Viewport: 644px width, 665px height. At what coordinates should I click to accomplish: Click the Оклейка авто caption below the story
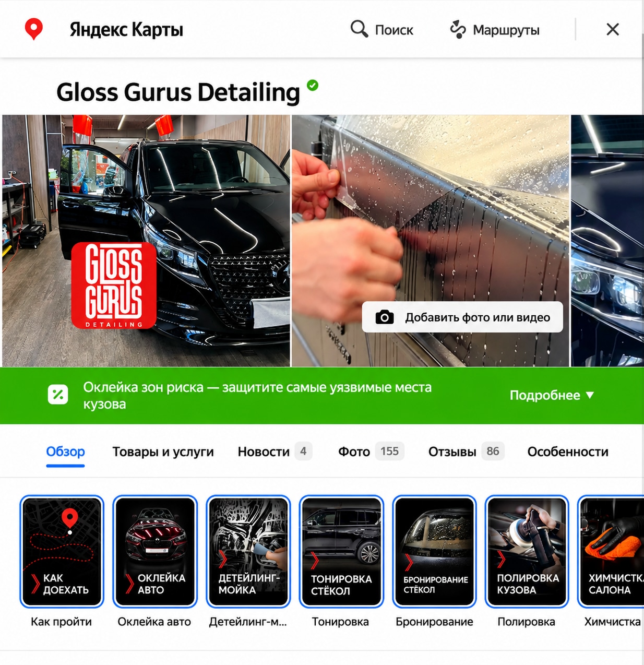154,622
